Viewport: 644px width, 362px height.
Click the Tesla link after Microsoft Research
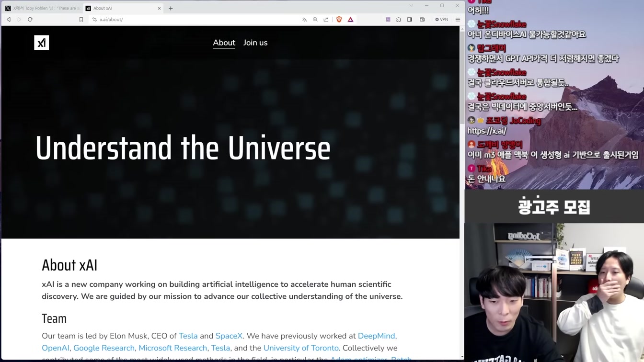click(221, 348)
